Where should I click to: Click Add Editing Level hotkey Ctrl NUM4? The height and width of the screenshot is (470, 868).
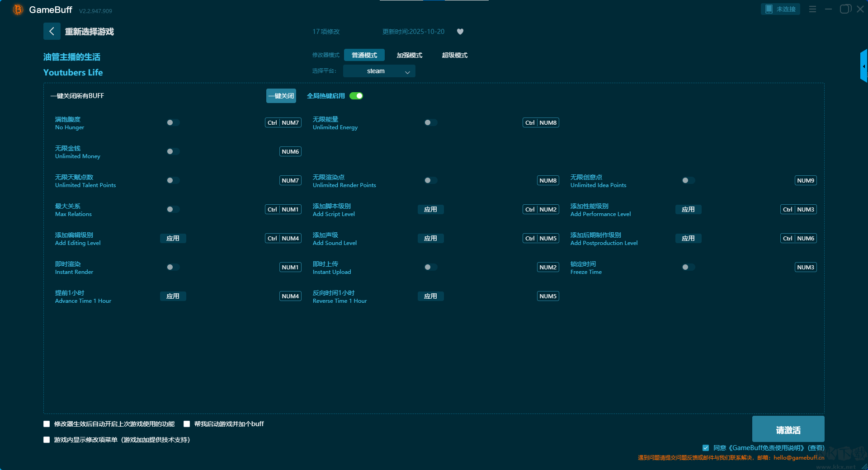[x=283, y=238]
